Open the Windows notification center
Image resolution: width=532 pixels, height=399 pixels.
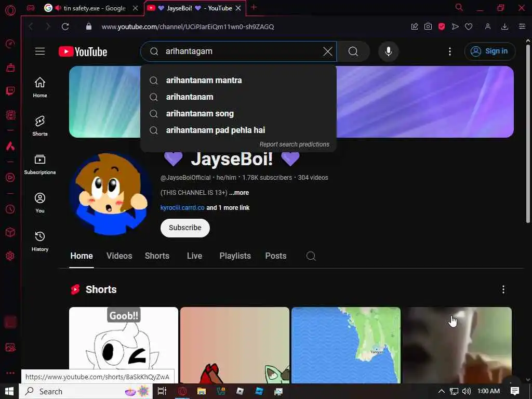515,391
